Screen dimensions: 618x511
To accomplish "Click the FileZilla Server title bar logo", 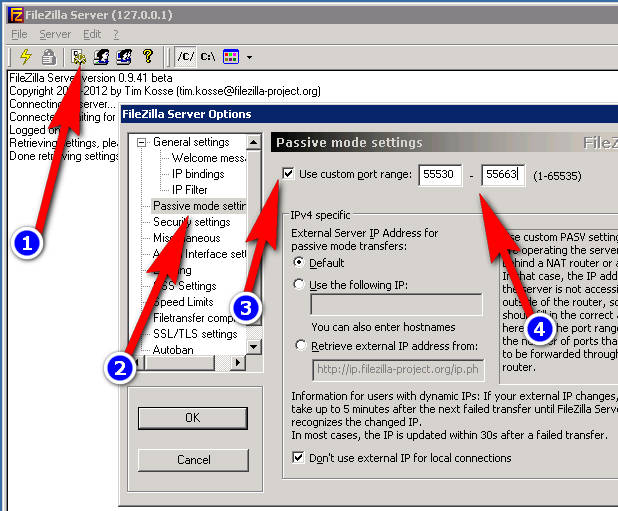I will coord(16,15).
